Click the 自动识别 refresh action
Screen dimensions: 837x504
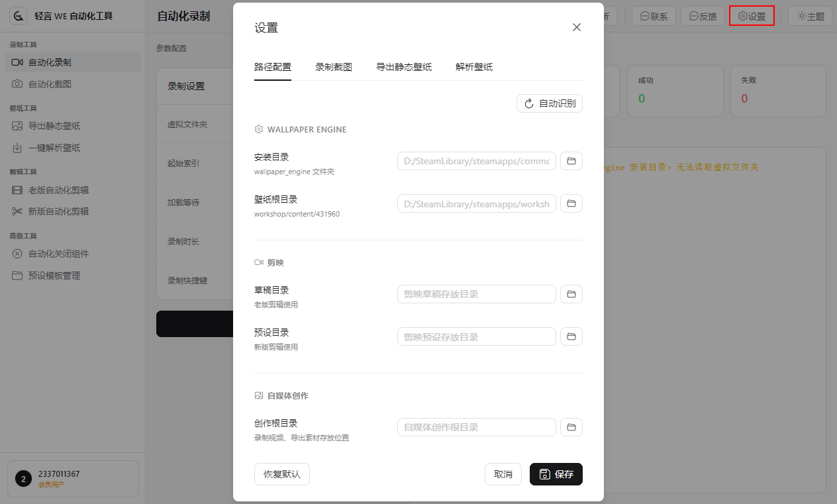tap(549, 103)
